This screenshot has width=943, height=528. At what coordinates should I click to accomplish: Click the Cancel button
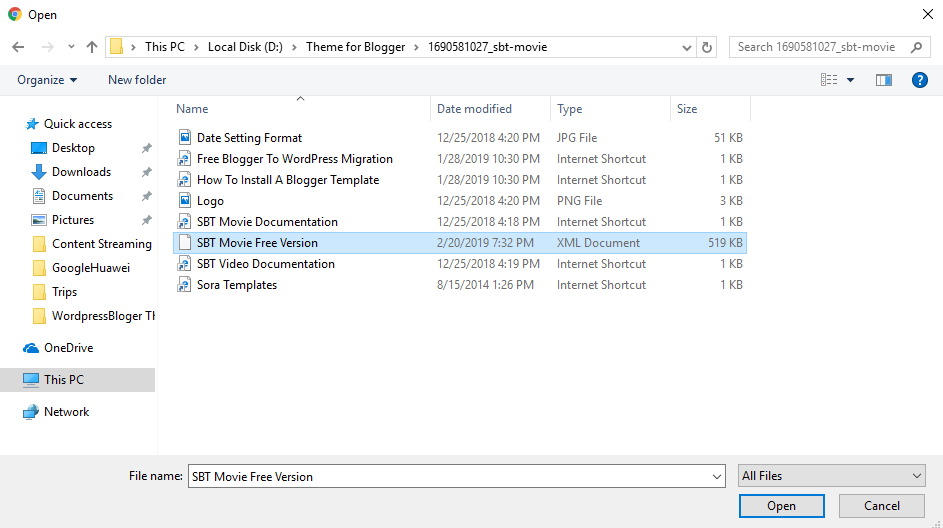pos(882,506)
